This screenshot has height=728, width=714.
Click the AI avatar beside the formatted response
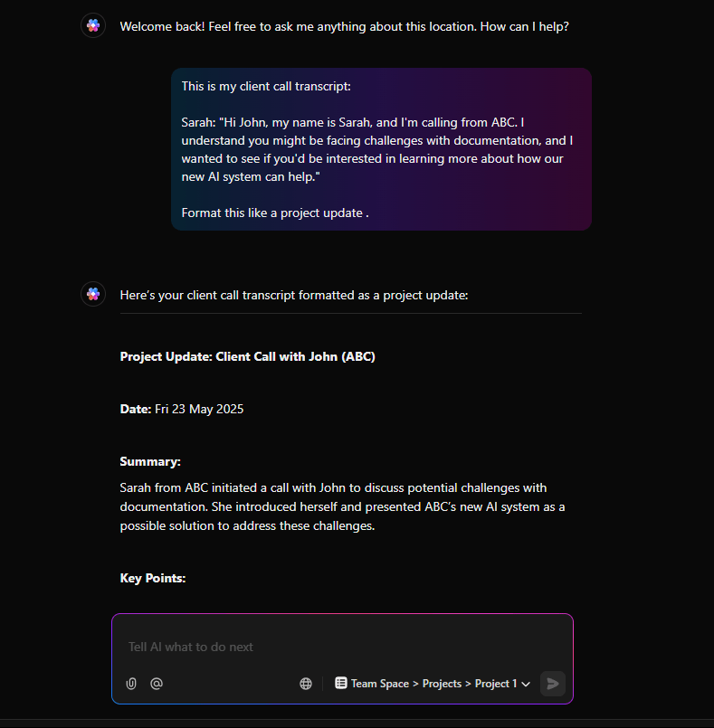93,294
